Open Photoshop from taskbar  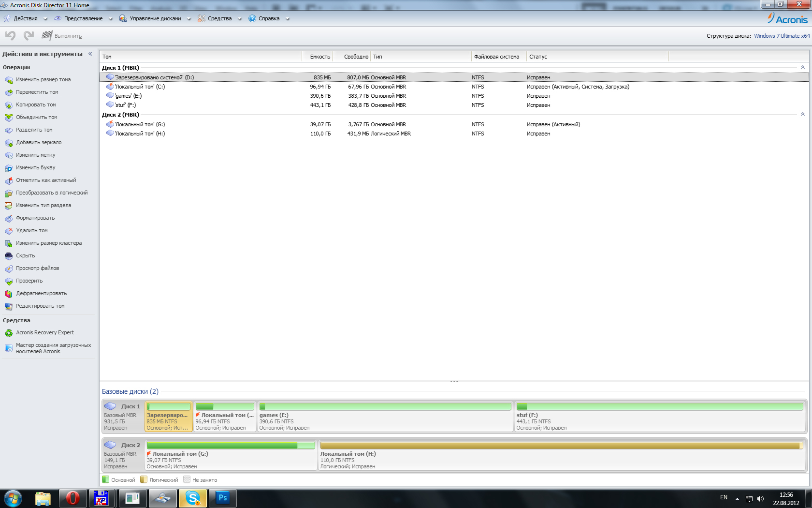click(223, 498)
